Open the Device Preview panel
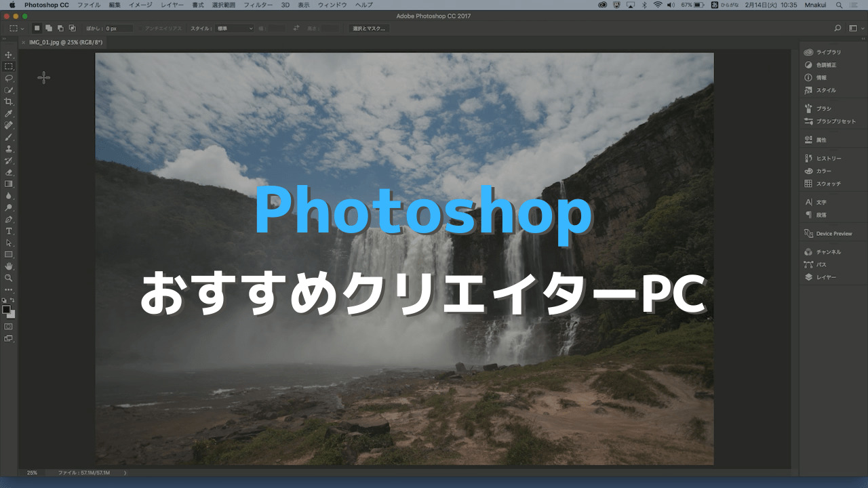Viewport: 868px width, 488px height. [x=829, y=234]
